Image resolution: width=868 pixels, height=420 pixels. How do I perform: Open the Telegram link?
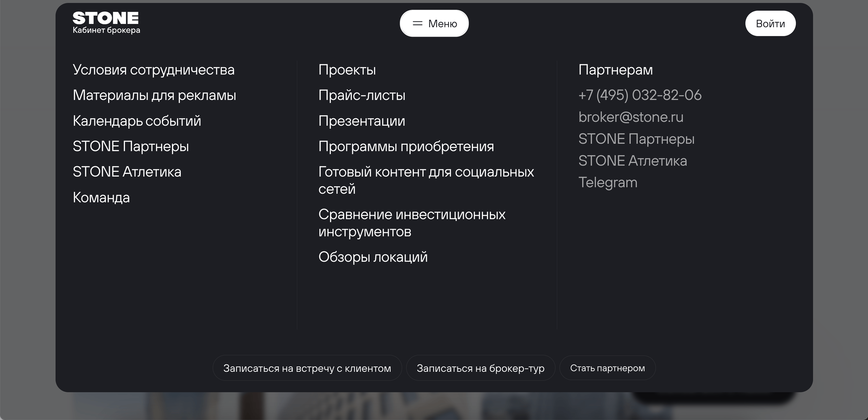608,182
